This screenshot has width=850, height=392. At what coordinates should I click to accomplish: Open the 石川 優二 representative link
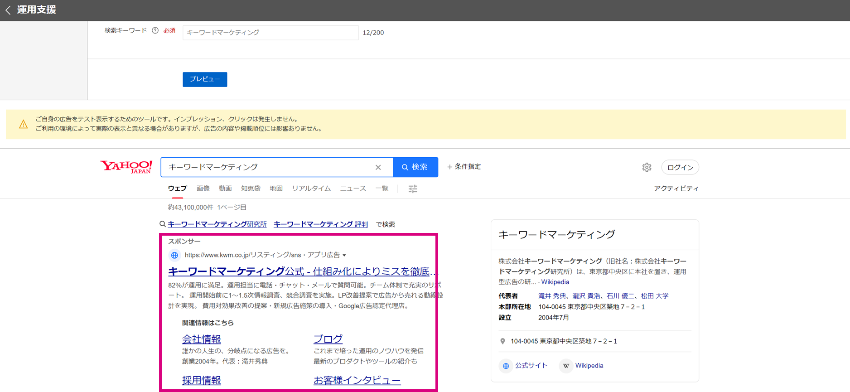tap(619, 296)
